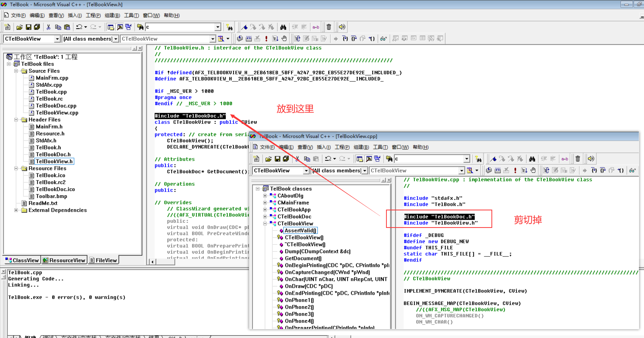Screen dimensions: 644x338
Task: Click red Execute Program icon in TelBookView.h window
Action: coord(266,38)
